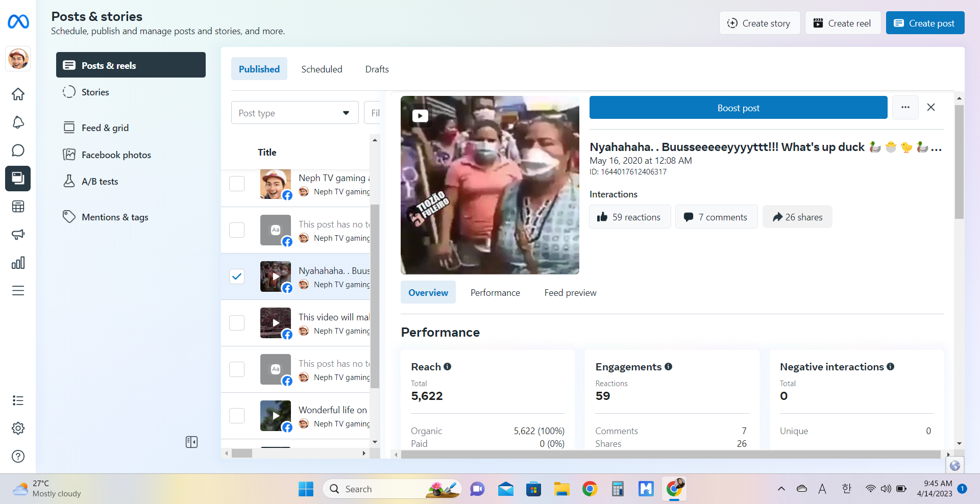Image resolution: width=980 pixels, height=504 pixels.
Task: Open Insights bar chart icon
Action: [x=18, y=263]
